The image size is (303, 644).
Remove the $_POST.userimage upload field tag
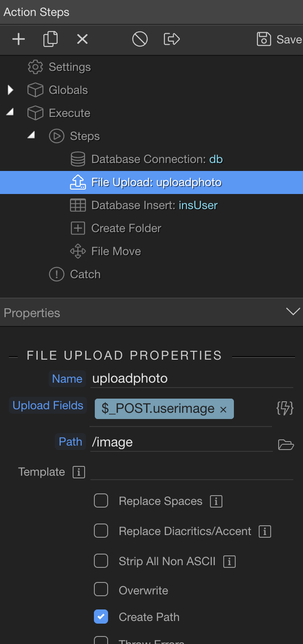click(223, 410)
